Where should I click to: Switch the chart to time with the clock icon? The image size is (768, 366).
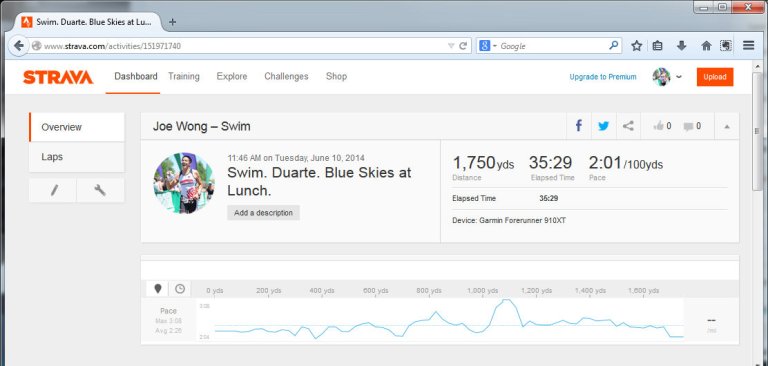tap(180, 289)
